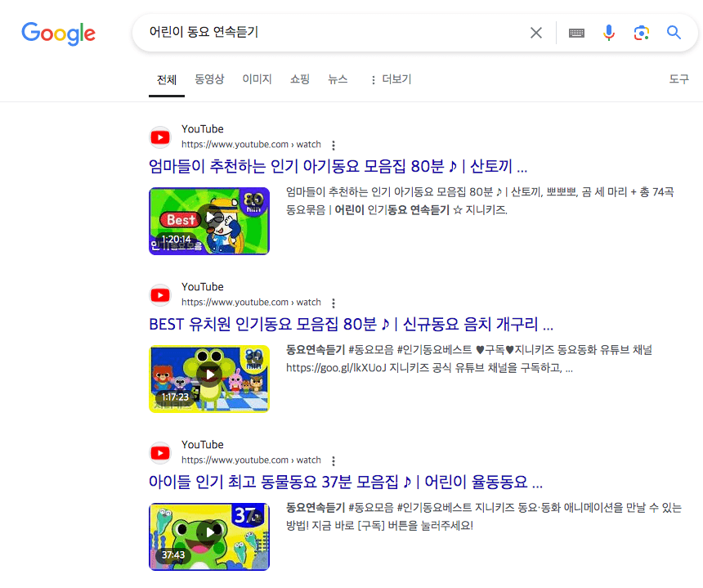
Task: Start voice search with microphone icon
Action: 608,33
